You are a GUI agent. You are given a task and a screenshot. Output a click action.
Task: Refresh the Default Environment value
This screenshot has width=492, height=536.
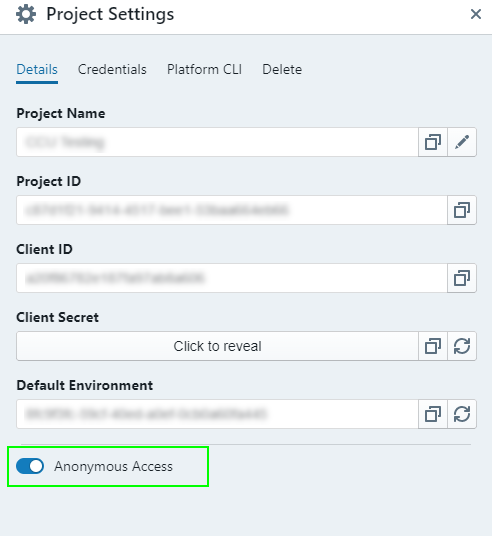point(462,414)
